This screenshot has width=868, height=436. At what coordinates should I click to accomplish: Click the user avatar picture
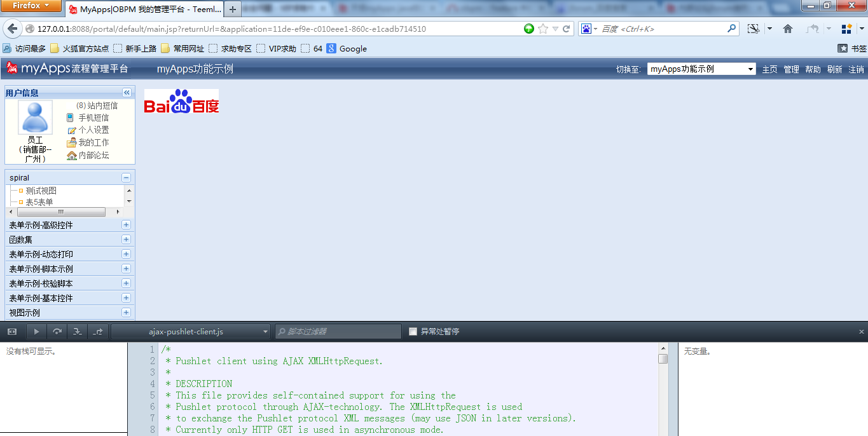point(35,117)
